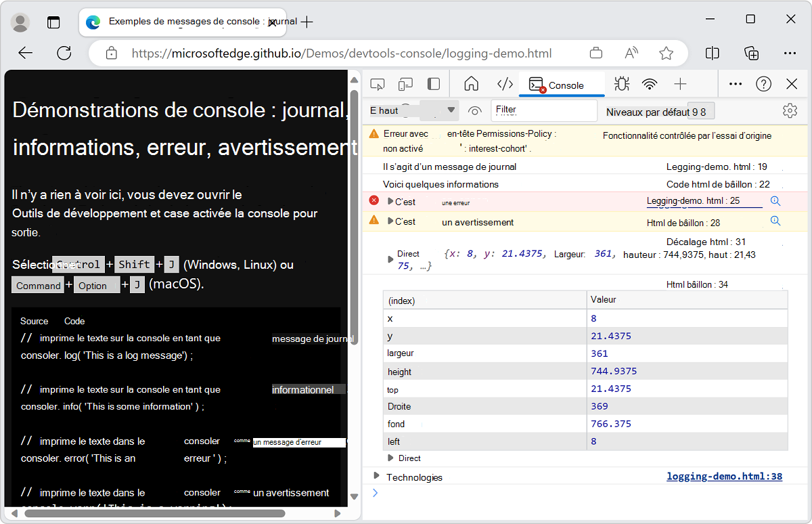Toggle the device emulation tool
Image resolution: width=812 pixels, height=524 pixels.
tap(405, 84)
